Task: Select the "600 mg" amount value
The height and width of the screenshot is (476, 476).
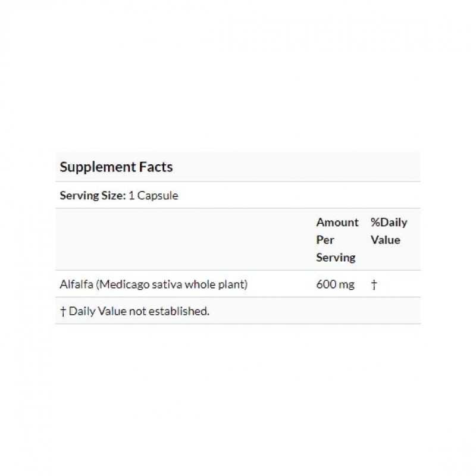Action: 335,284
